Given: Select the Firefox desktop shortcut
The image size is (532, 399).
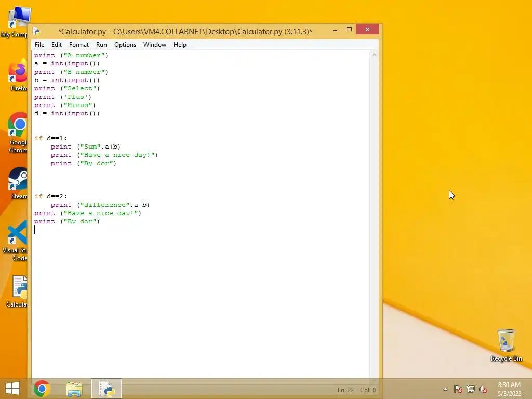Looking at the screenshot, I should coord(17,75).
